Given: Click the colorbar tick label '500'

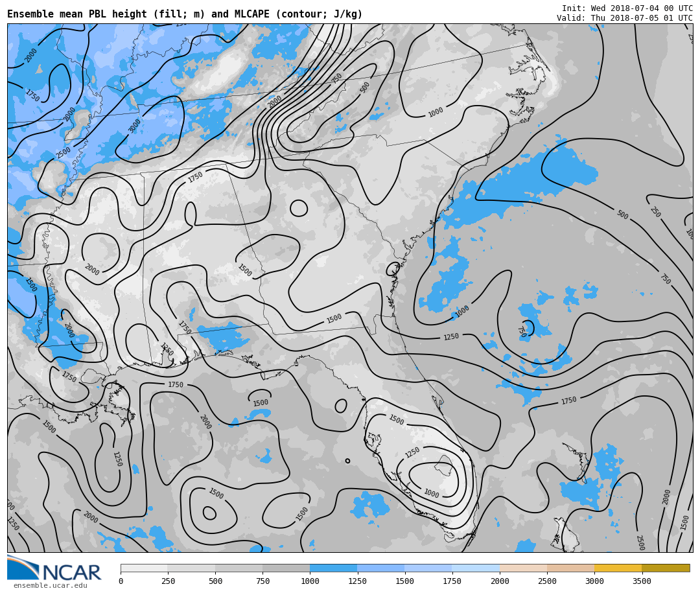Looking at the screenshot, I should click(215, 581).
